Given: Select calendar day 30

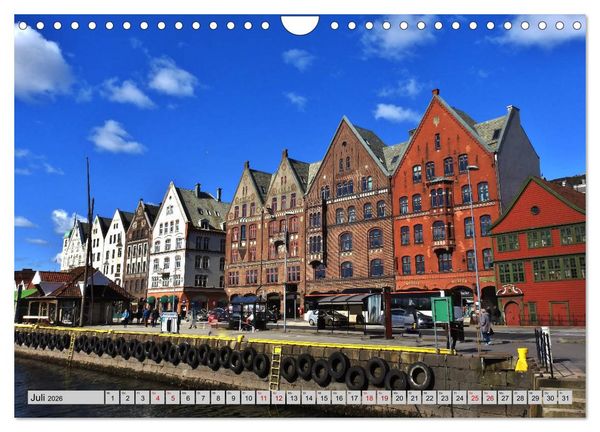Looking at the screenshot, I should tap(550, 398).
